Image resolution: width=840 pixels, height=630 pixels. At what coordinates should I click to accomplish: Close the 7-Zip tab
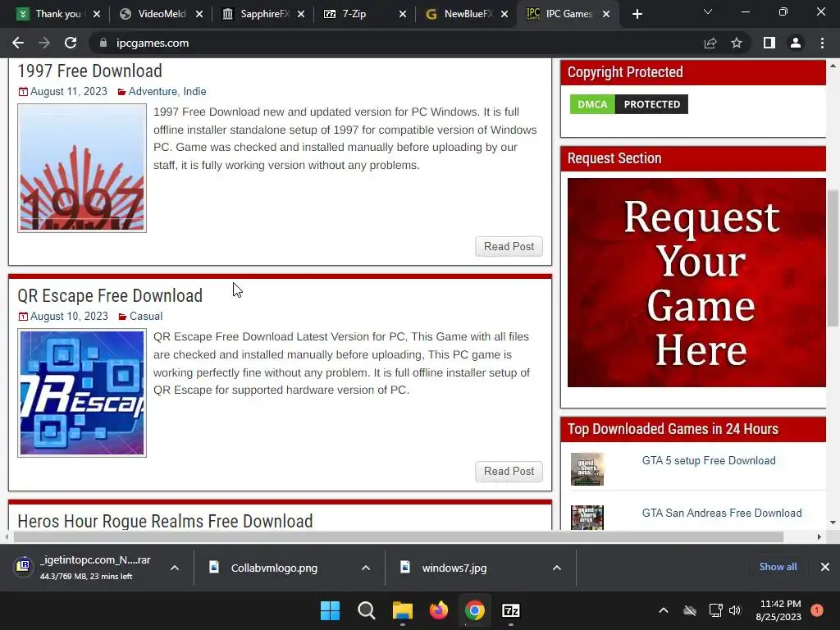(x=402, y=14)
